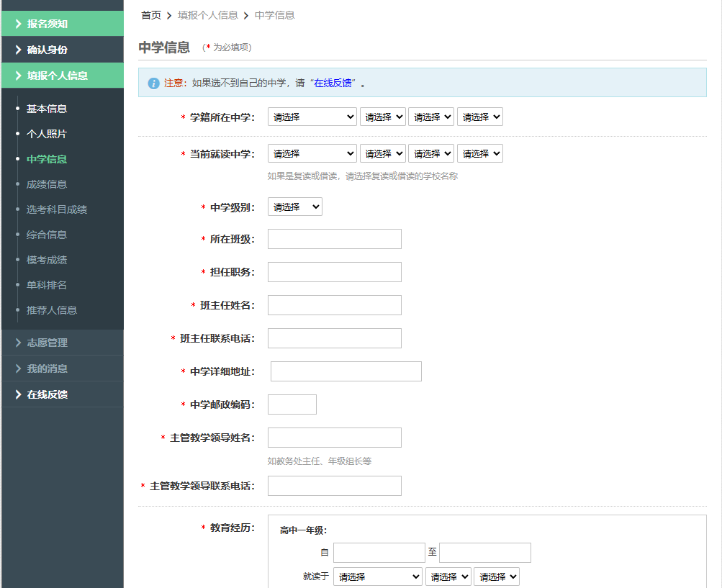Open the 在线反馈 link in the notice
This screenshot has height=588, width=722.
pos(333,83)
